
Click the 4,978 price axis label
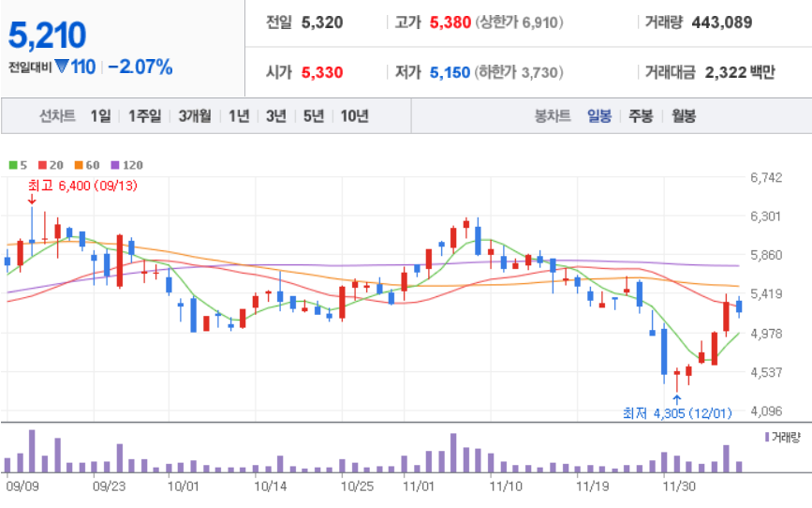coord(766,334)
